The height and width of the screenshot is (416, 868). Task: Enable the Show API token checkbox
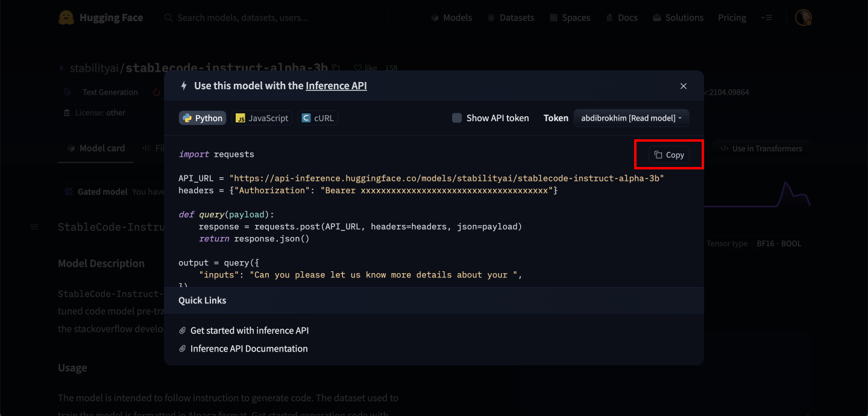pyautogui.click(x=457, y=118)
